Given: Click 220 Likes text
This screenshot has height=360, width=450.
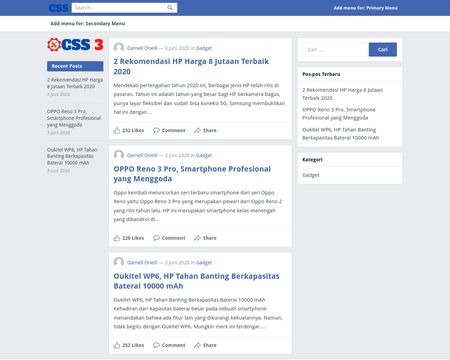Looking at the screenshot, I should [x=133, y=238].
